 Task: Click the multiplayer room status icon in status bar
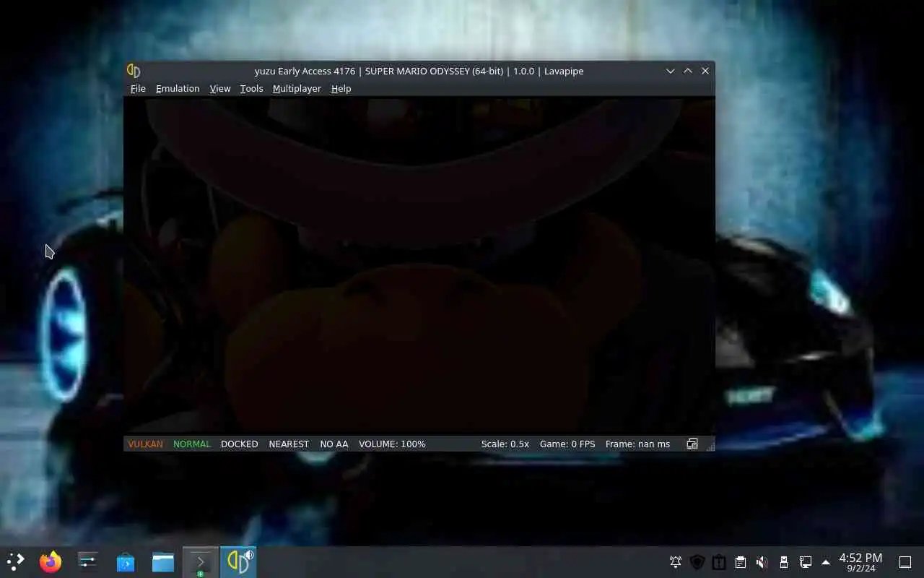[x=692, y=444]
